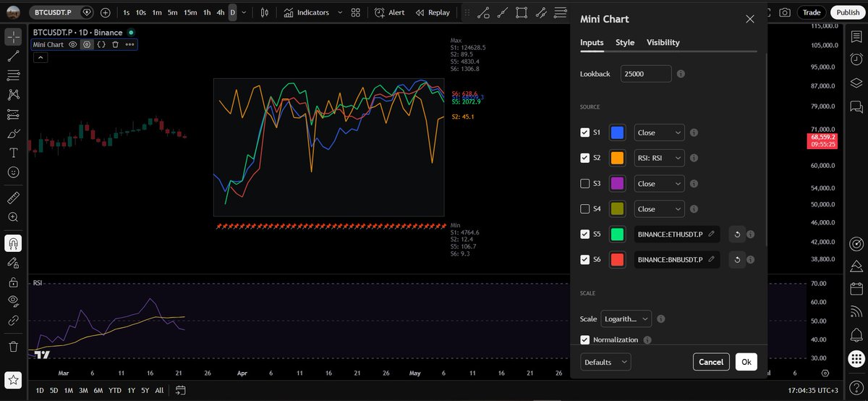868x401 pixels.
Task: Open Mini Chart more options menu
Action: point(129,44)
